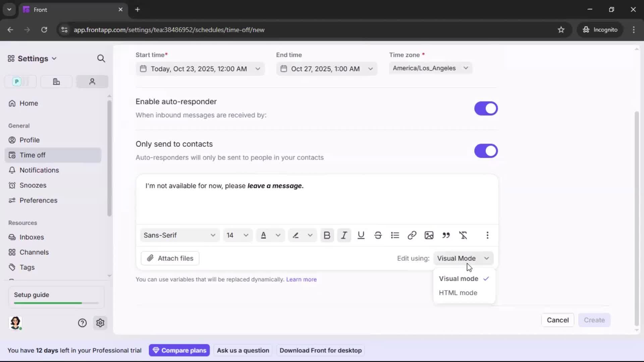Underline the selected text

[361, 235]
